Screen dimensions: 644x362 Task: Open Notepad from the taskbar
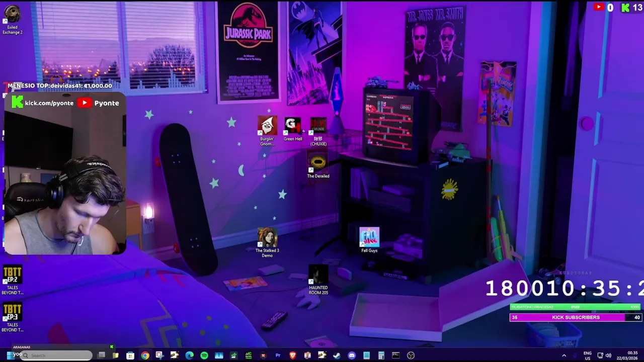366,355
